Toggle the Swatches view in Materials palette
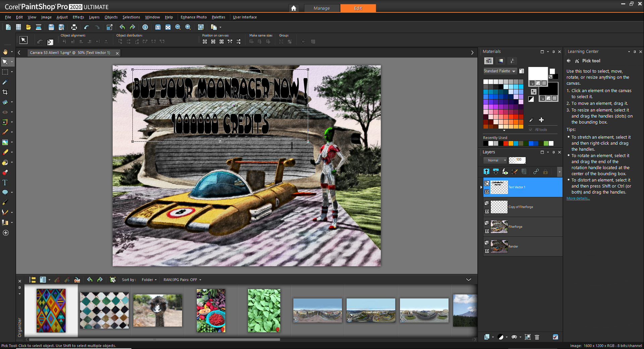Viewport: 644px width, 349px height. (489, 61)
